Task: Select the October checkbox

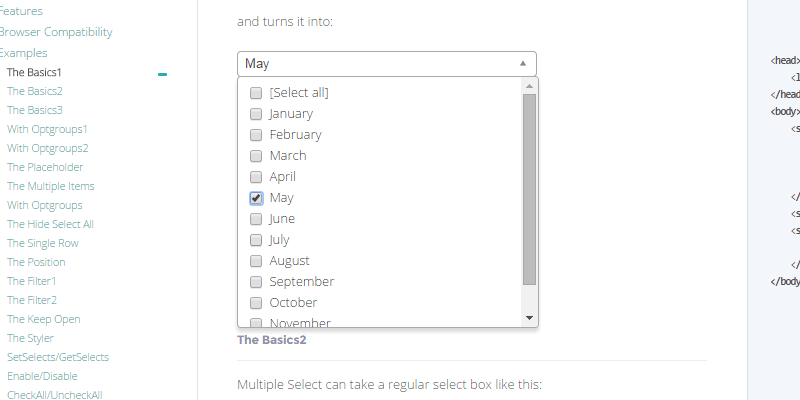Action: (x=256, y=303)
